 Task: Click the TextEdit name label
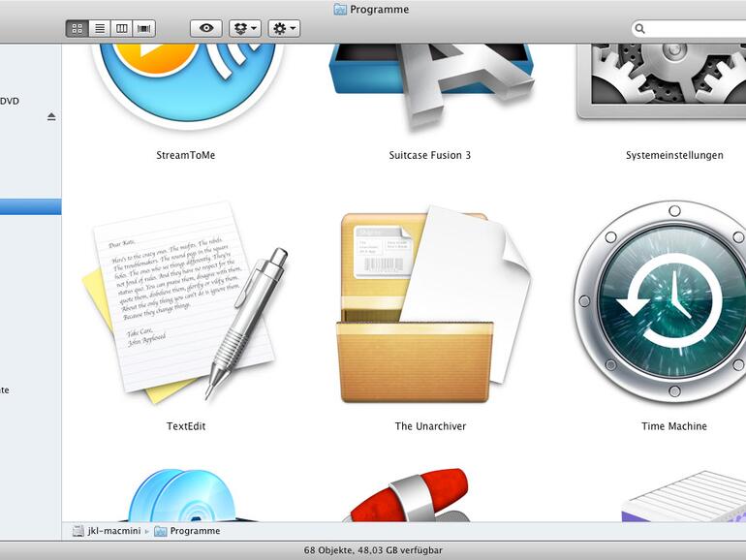tap(186, 426)
